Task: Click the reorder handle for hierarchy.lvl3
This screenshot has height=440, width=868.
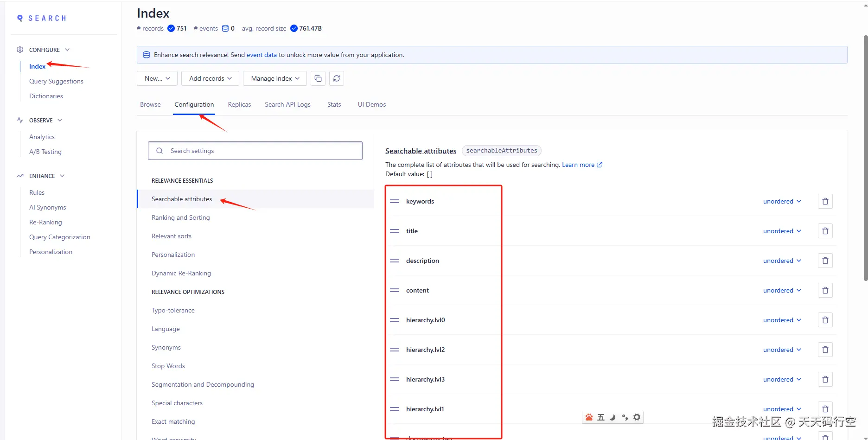Action: pos(395,379)
